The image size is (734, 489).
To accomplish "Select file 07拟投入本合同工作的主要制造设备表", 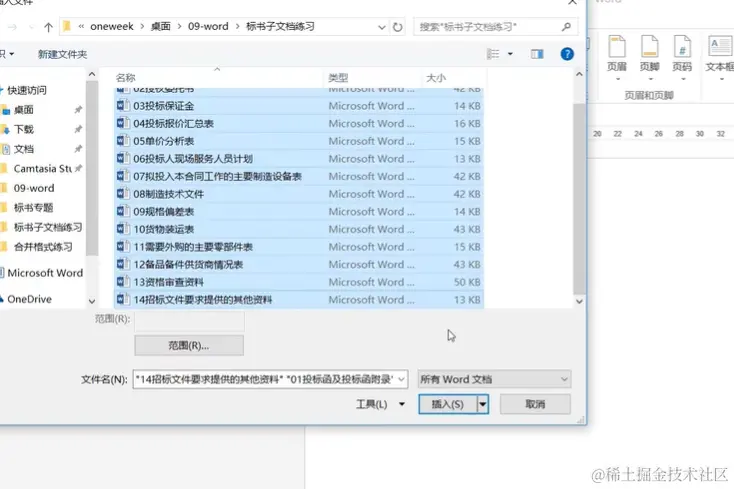I will tap(299, 176).
